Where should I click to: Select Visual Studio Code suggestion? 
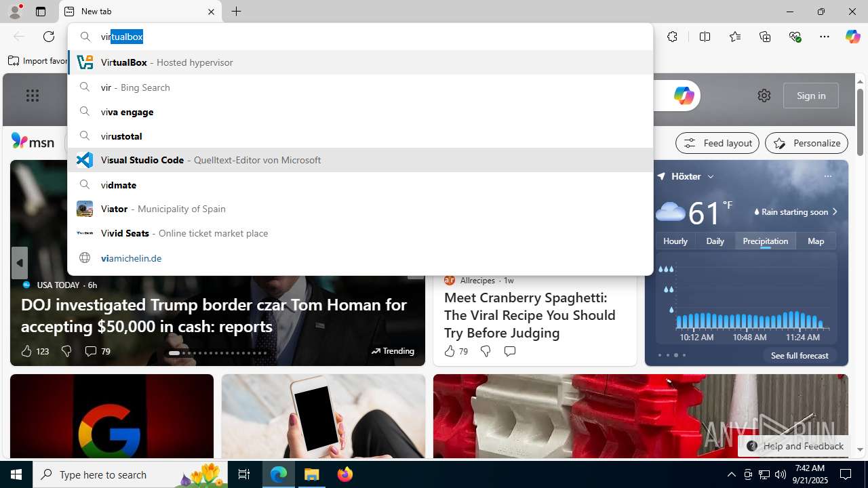point(360,160)
